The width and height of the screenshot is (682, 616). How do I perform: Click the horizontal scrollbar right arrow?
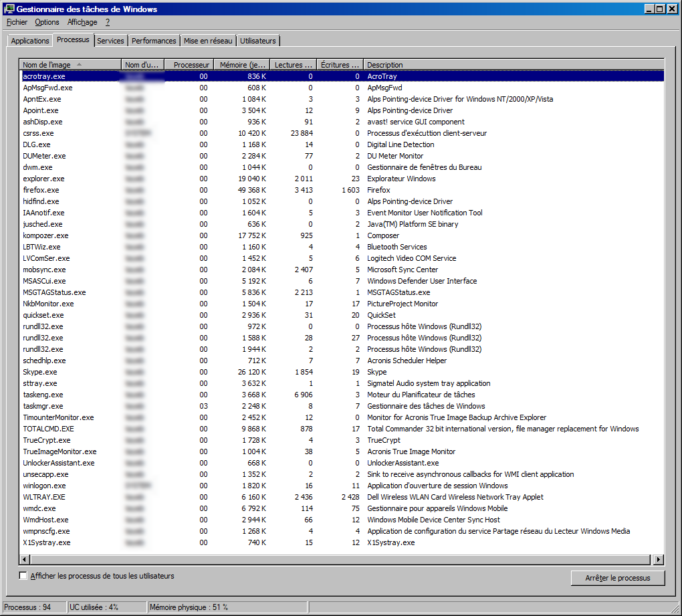tap(659, 560)
